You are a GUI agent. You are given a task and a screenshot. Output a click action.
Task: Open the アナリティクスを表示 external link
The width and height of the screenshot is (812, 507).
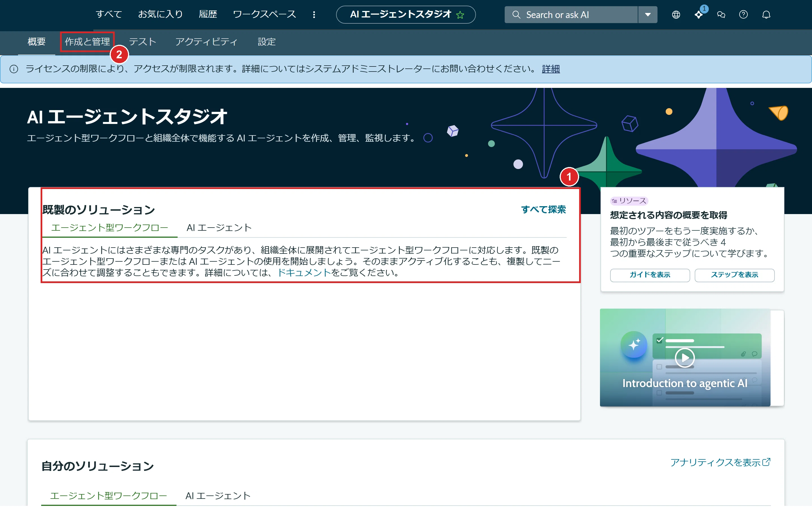(x=720, y=462)
